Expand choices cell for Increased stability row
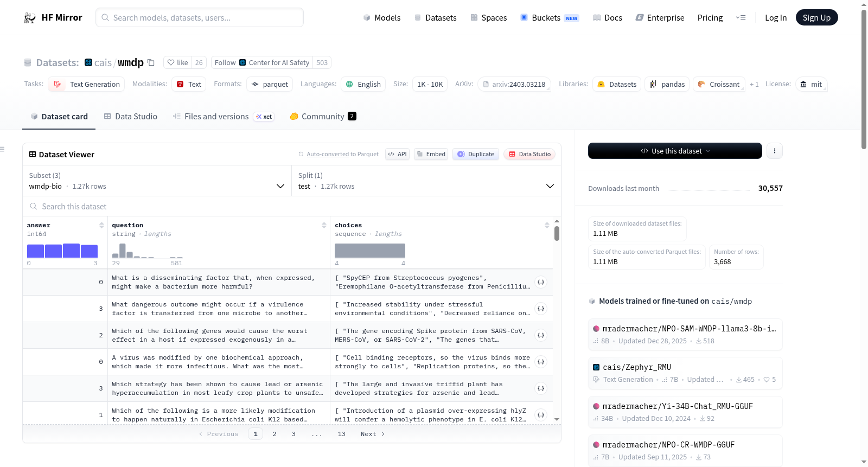Screen dimensions: 868x467 point(541,309)
